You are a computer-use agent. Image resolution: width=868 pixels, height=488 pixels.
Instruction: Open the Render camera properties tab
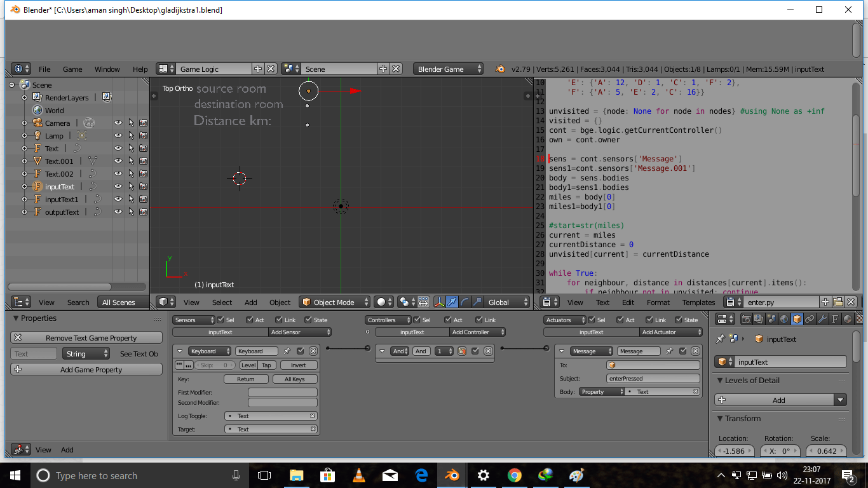click(x=747, y=319)
